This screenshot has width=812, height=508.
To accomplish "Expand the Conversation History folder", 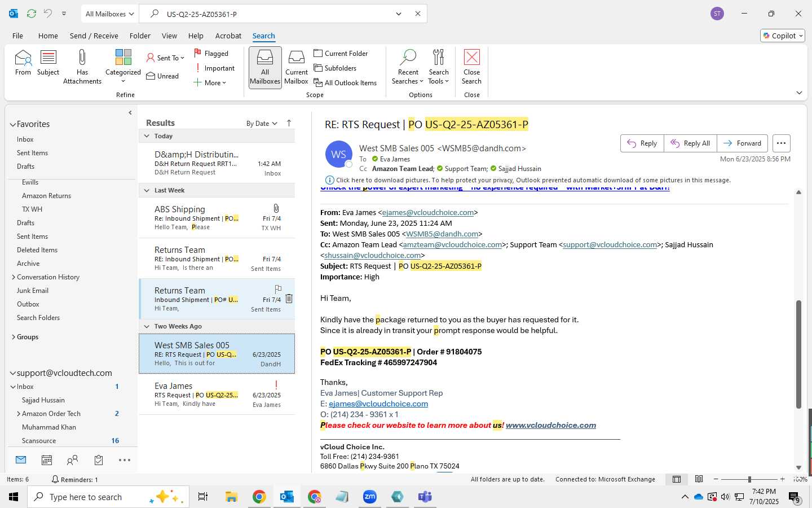I will point(14,277).
